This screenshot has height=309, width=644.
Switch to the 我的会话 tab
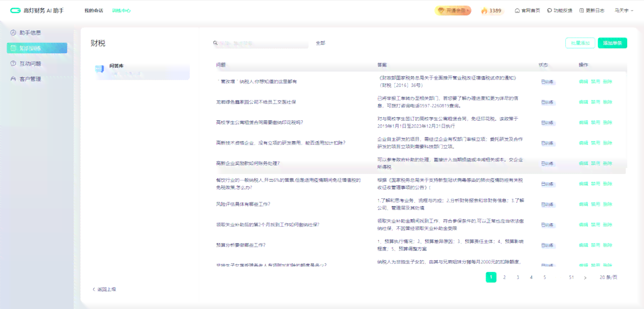[93, 11]
